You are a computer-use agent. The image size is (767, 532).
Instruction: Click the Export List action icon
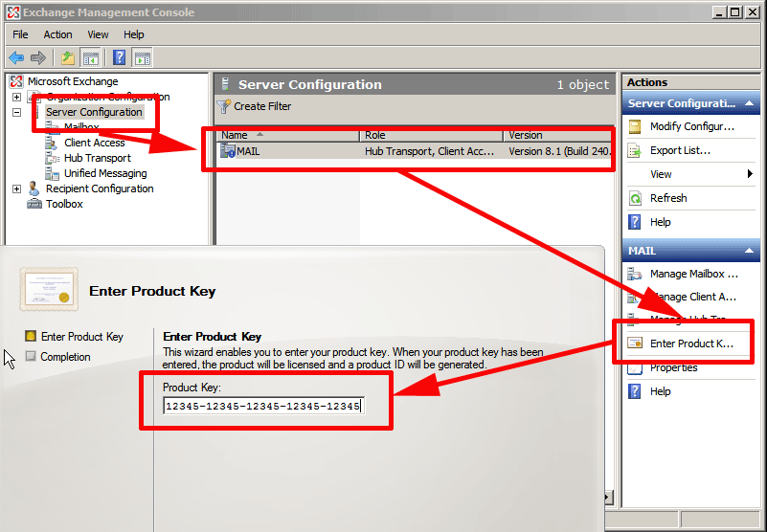tap(635, 150)
